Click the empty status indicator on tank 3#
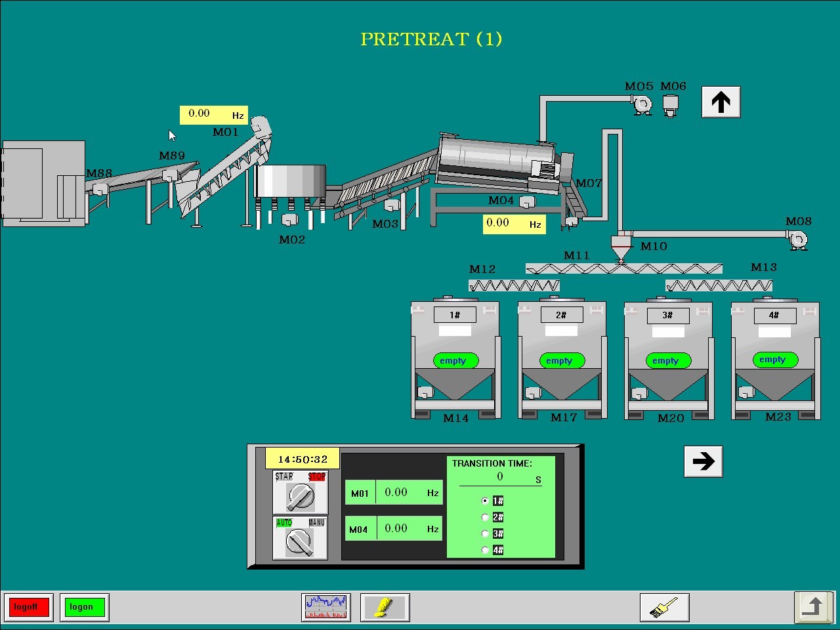Viewport: 840px width, 630px height. (x=665, y=360)
